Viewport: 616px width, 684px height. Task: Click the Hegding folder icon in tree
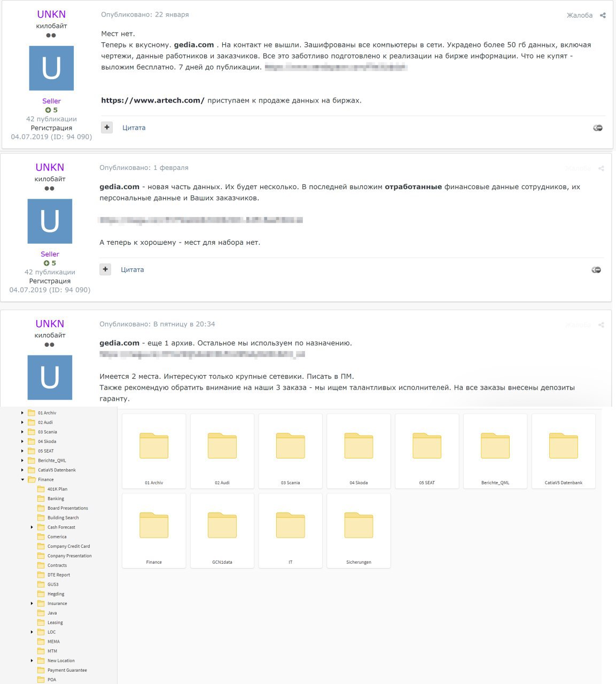(41, 594)
